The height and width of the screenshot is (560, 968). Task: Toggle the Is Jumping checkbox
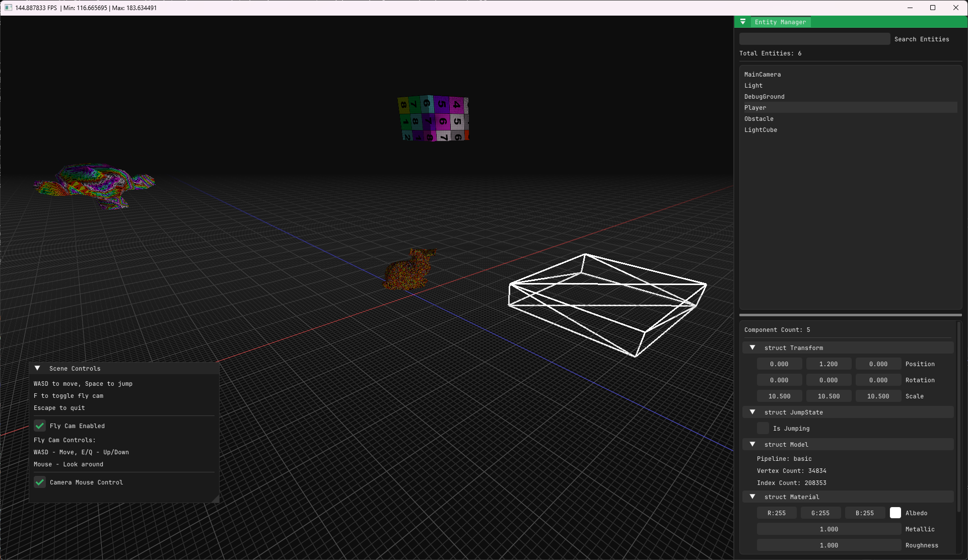click(763, 428)
